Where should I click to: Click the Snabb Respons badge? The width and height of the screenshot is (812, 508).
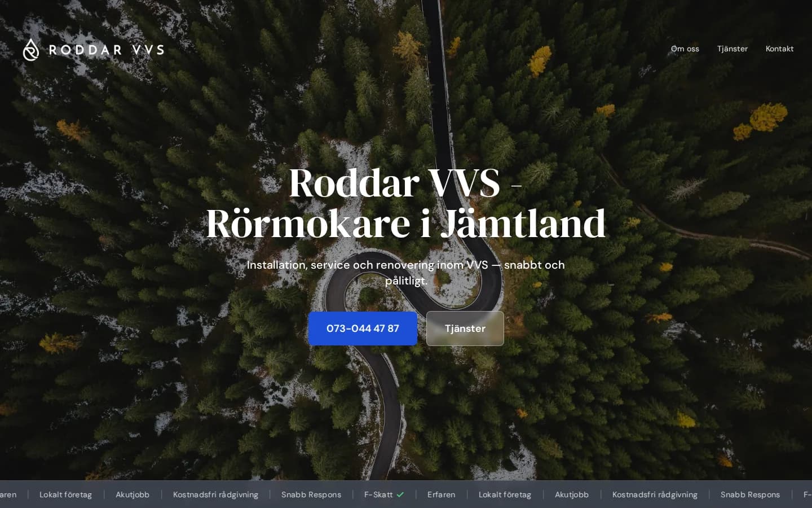tap(311, 494)
